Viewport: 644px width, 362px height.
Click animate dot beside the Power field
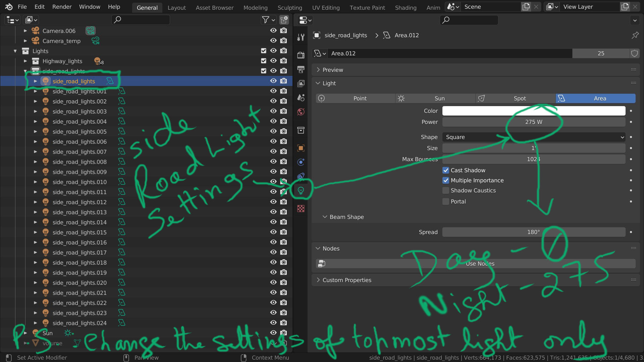[x=631, y=122]
